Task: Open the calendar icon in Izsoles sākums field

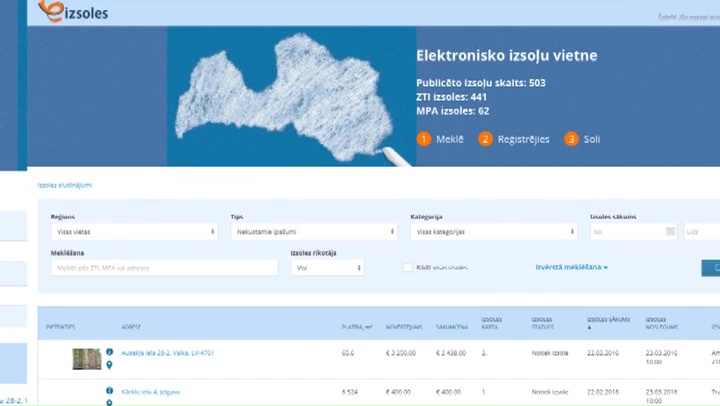Action: (x=670, y=231)
